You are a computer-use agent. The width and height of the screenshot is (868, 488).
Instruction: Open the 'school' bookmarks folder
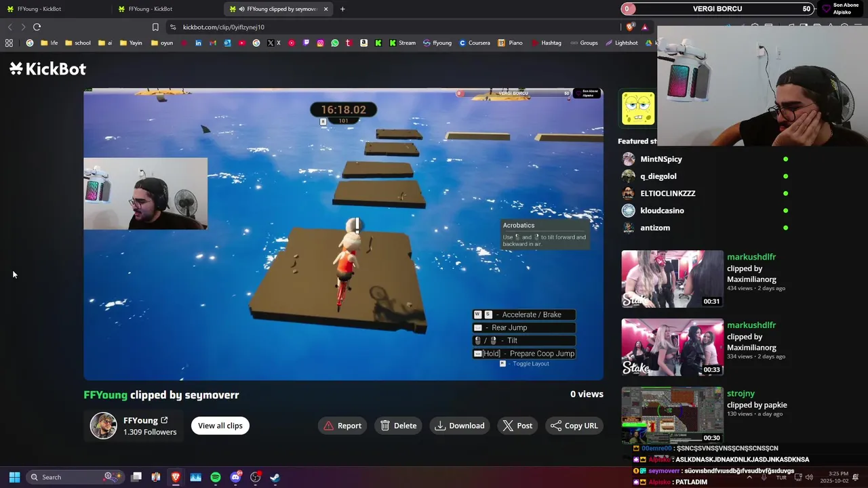[78, 43]
